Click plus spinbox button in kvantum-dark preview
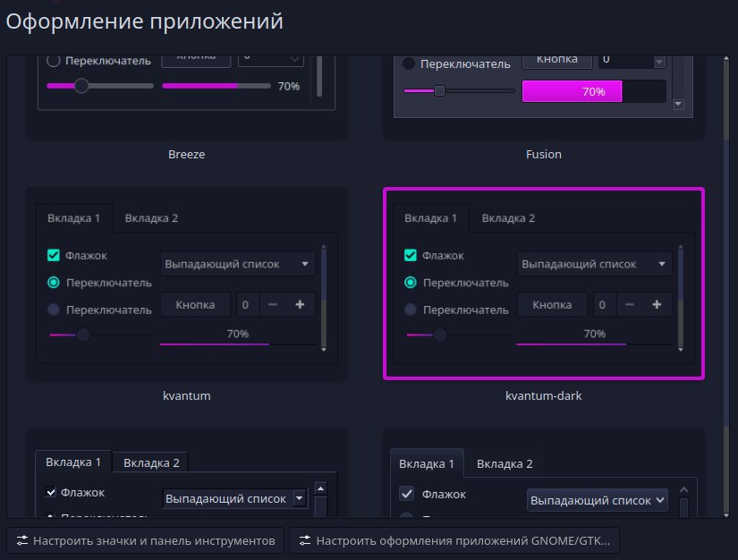This screenshot has width=738, height=560. point(657,304)
